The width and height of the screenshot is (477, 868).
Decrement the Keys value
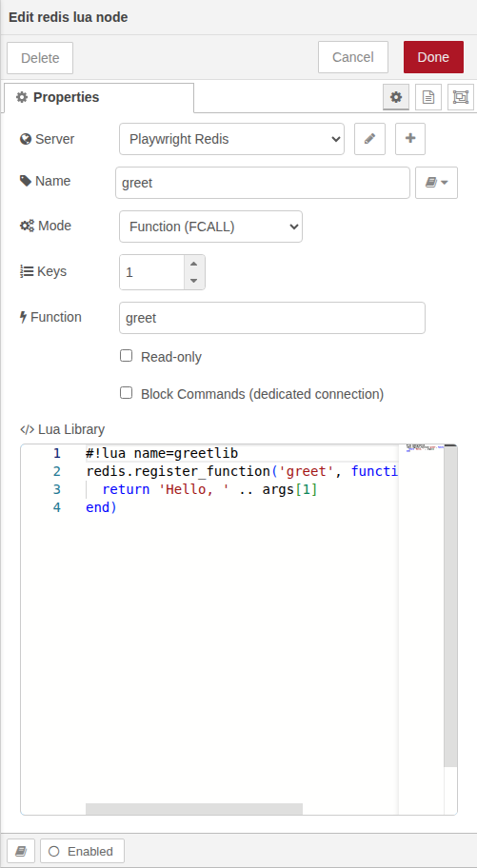pos(194,281)
